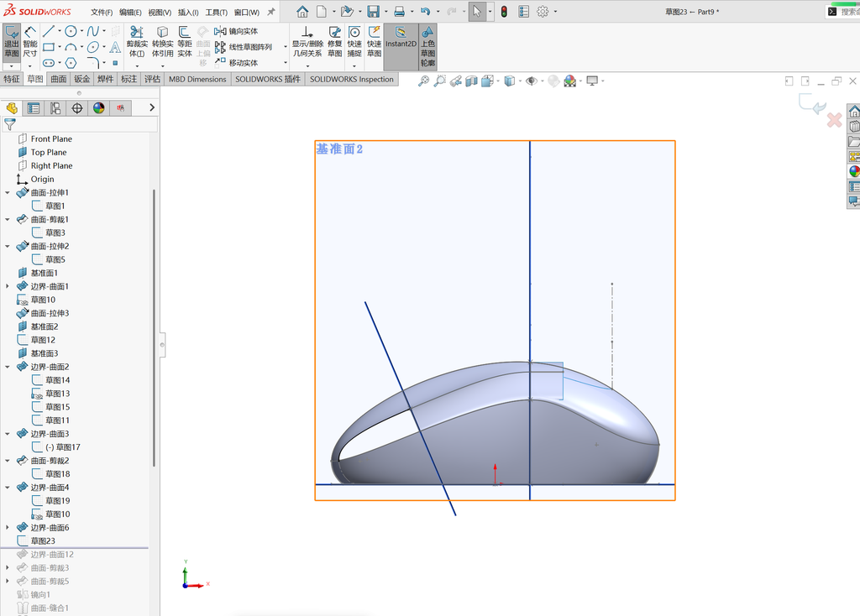Expand the 边界-曲面6 tree node
The image size is (860, 616).
[x=7, y=527]
